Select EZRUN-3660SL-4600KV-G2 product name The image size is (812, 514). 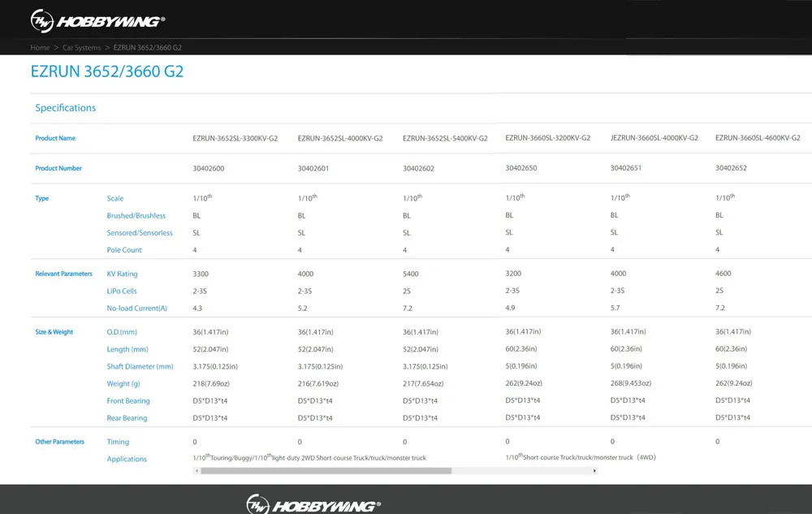[x=758, y=138]
